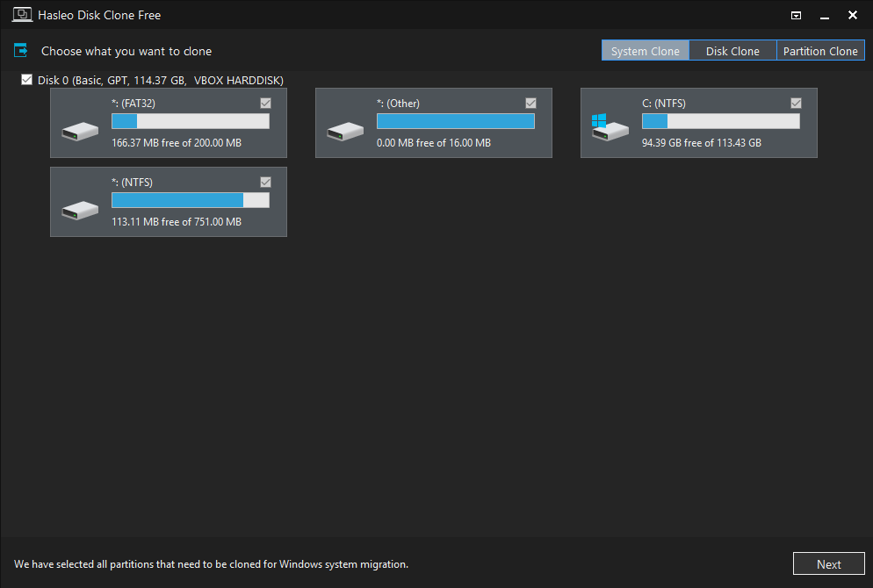This screenshot has width=873, height=588.
Task: Click '166.37 MB free of 200.00 MB' text
Action: point(177,143)
